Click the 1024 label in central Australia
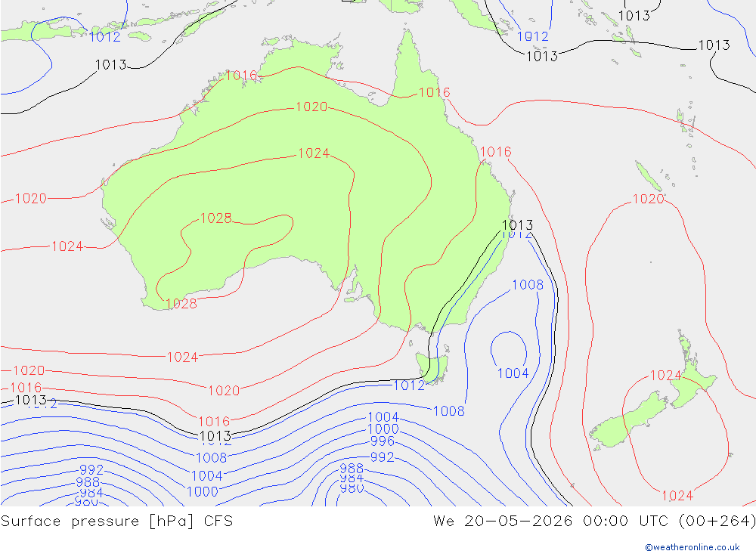This screenshot has height=554, width=756. click(x=314, y=153)
